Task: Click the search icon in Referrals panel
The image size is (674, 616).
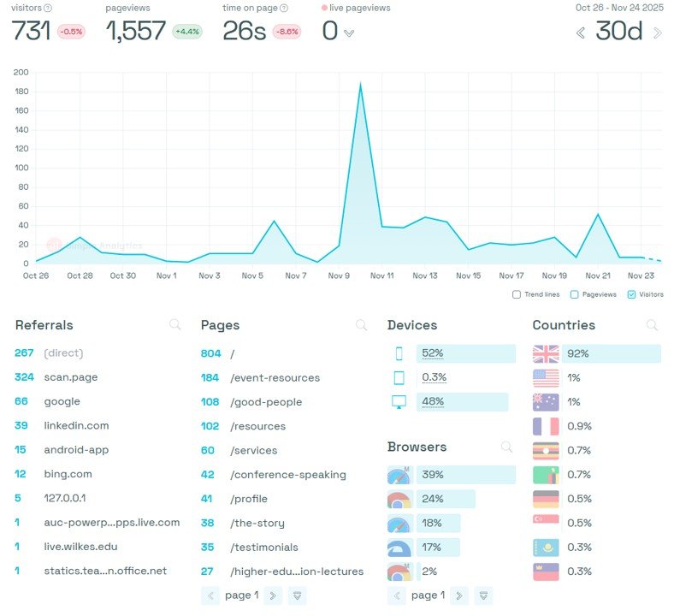Action: [174, 325]
